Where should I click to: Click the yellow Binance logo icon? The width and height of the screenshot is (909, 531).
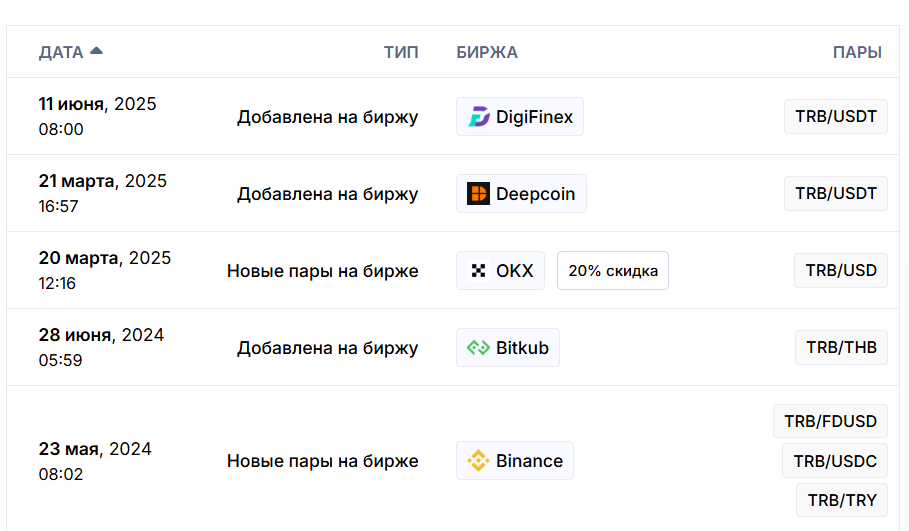coord(478,461)
